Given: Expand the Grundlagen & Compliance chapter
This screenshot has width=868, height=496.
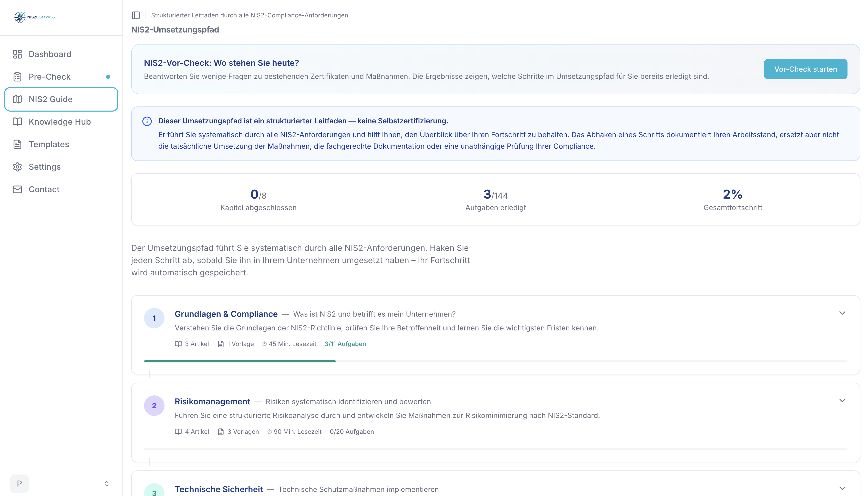Looking at the screenshot, I should tap(842, 313).
